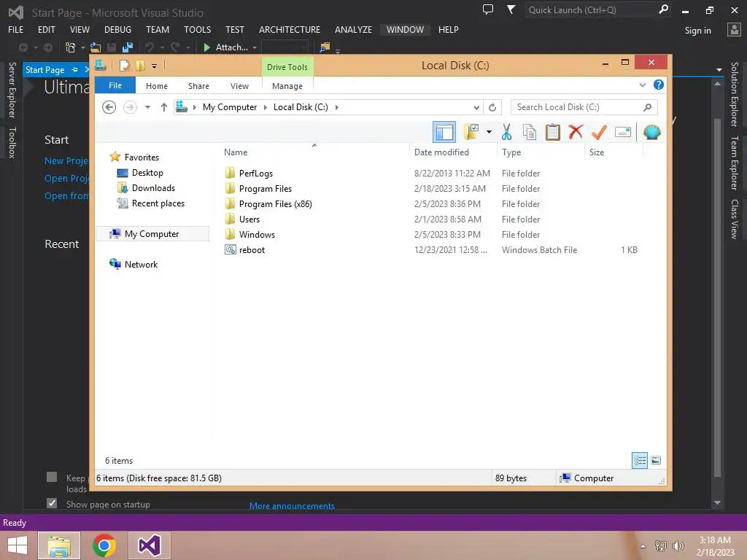Click the Forward arrow in Explorer
The width and height of the screenshot is (747, 560).
pos(130,108)
